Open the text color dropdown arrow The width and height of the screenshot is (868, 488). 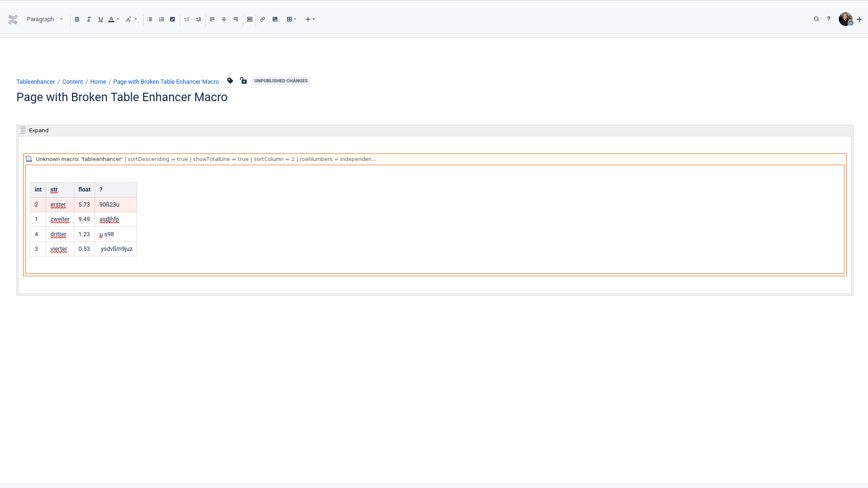(x=116, y=19)
